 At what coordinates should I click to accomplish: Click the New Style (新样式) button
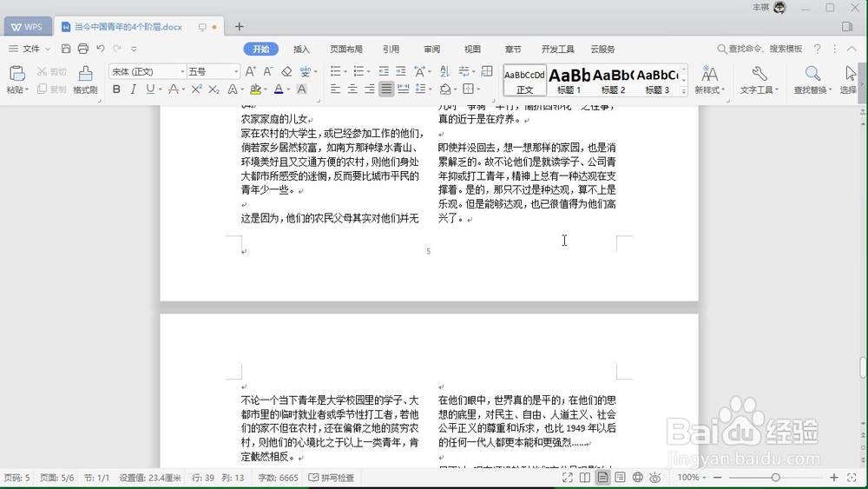(710, 80)
